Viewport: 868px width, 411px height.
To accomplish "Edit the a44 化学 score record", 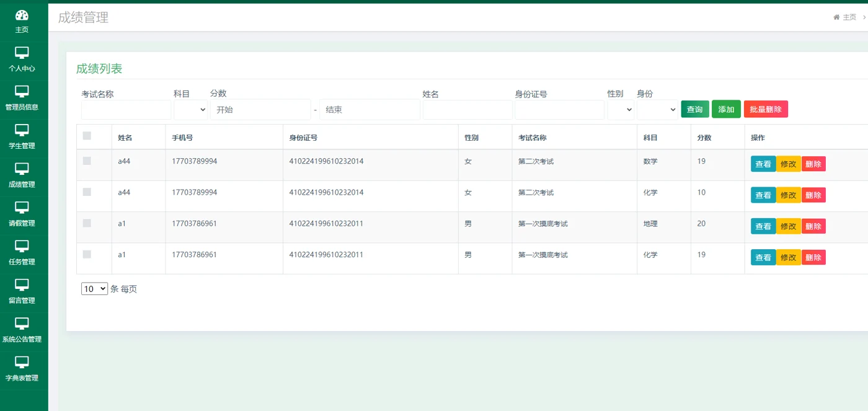I will (x=789, y=195).
